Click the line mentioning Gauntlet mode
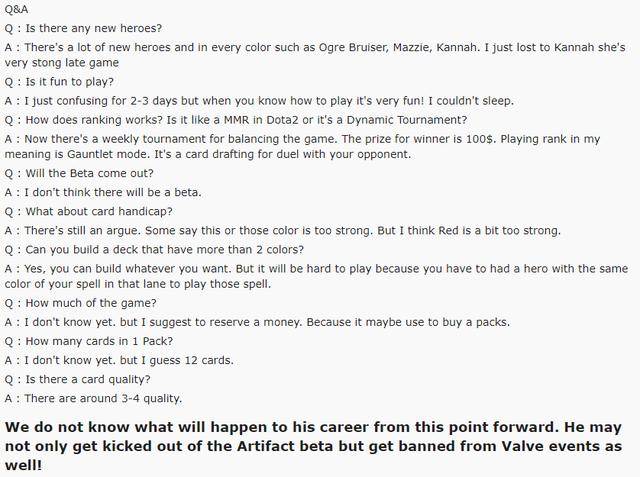 pyautogui.click(x=208, y=154)
